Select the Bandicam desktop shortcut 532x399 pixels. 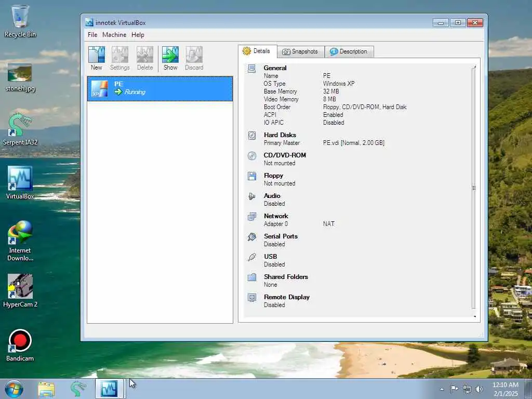coord(20,345)
